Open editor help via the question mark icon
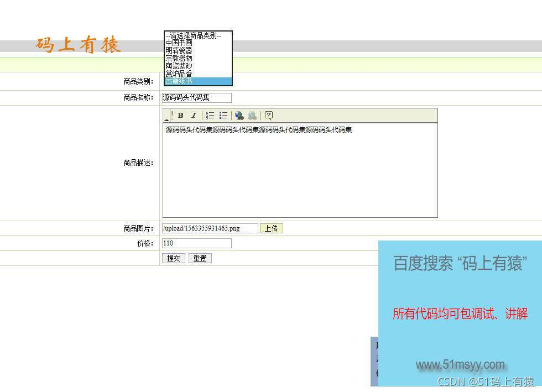Viewport: 542px width, 392px height. [268, 115]
